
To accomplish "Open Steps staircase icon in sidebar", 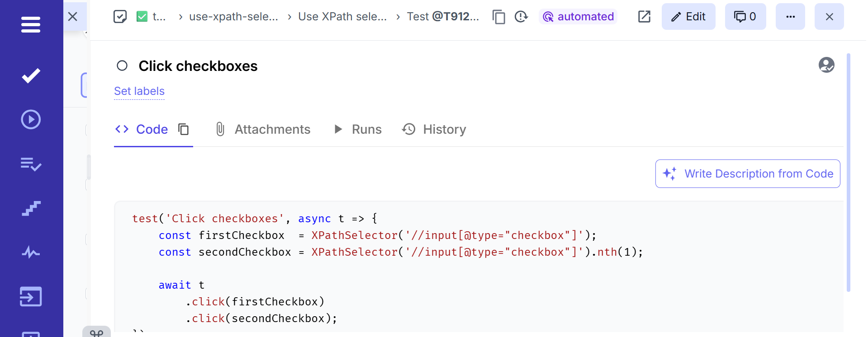I will [31, 208].
